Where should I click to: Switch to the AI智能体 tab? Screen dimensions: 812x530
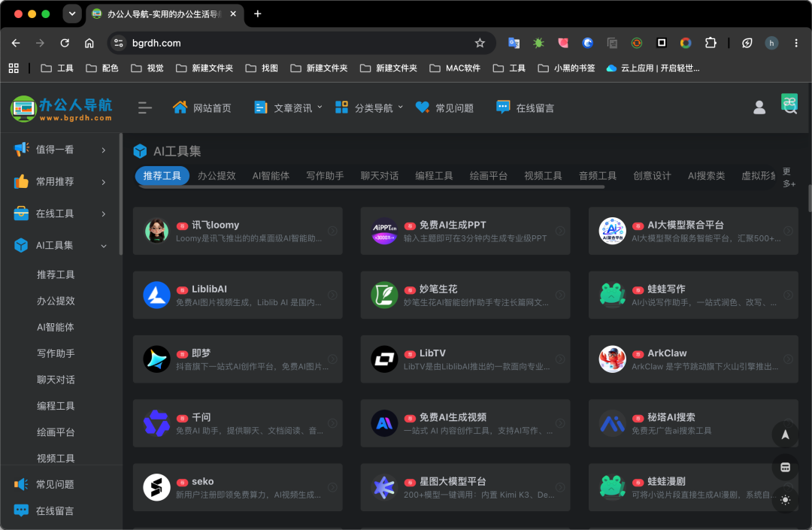[x=271, y=176]
